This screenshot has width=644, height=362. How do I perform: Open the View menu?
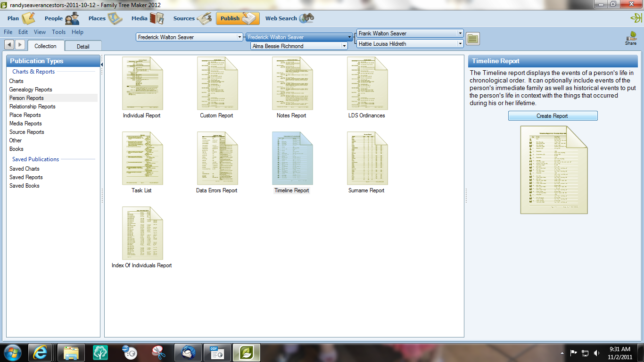pos(40,32)
